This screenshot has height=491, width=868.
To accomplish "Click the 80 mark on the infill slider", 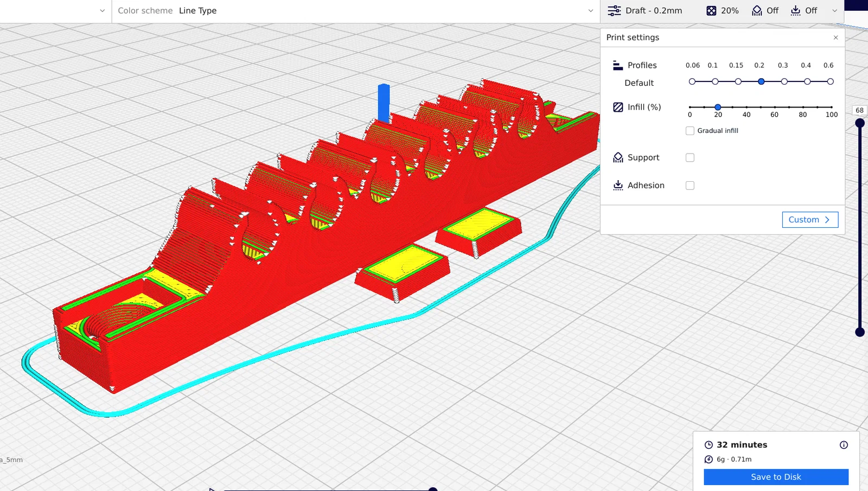I will pos(803,107).
